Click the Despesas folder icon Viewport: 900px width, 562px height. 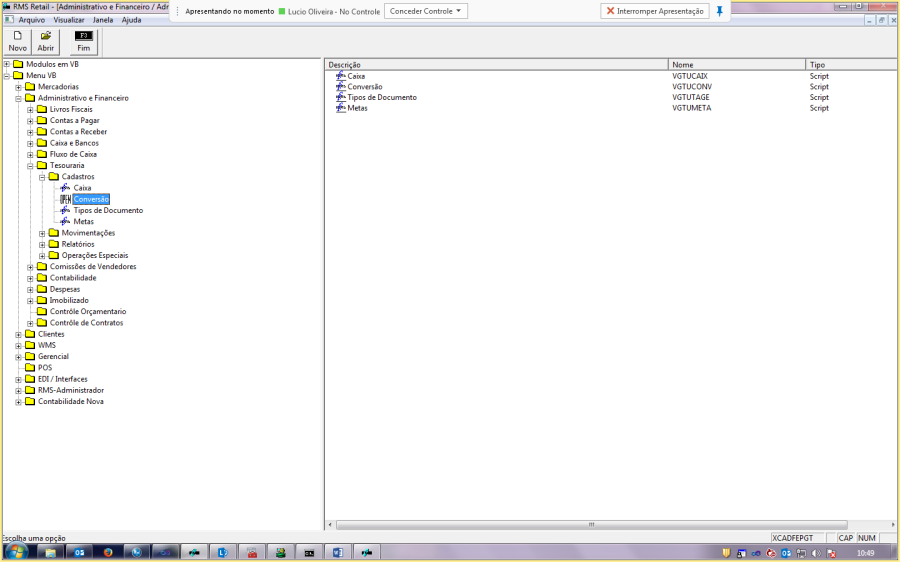pyautogui.click(x=42, y=289)
